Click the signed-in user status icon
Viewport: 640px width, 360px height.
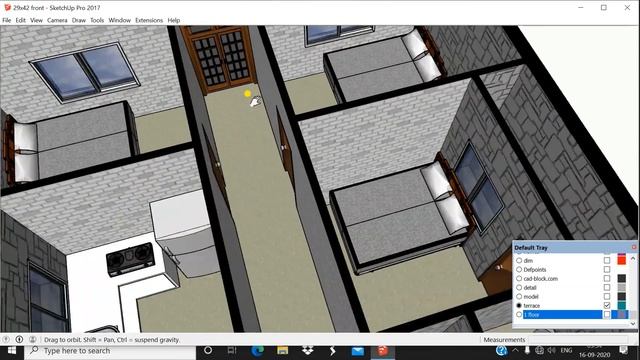coord(33,339)
